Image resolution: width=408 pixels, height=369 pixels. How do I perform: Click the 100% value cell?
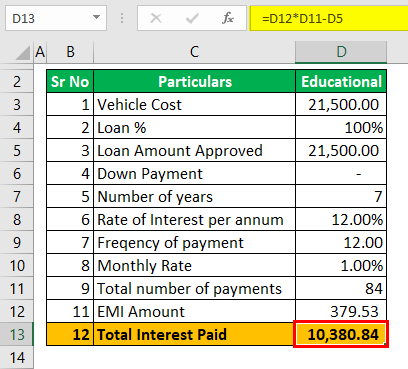click(x=341, y=127)
